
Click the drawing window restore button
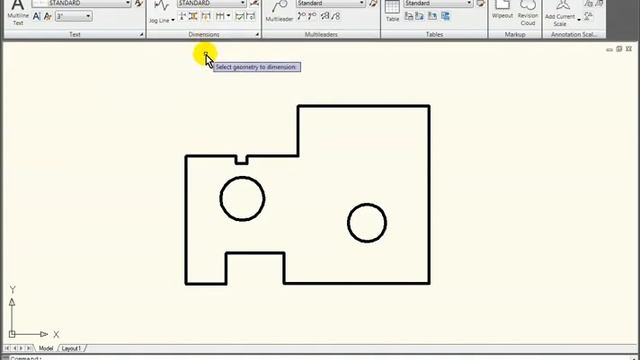pos(619,49)
